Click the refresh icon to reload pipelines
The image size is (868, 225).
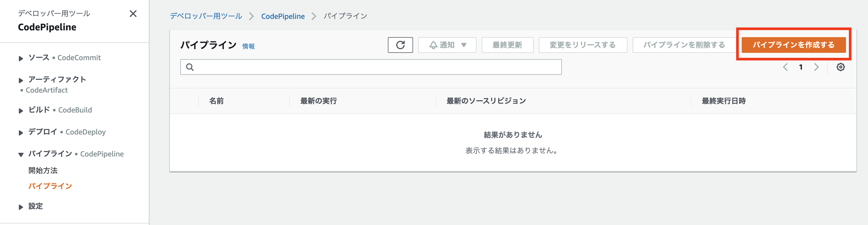point(400,45)
